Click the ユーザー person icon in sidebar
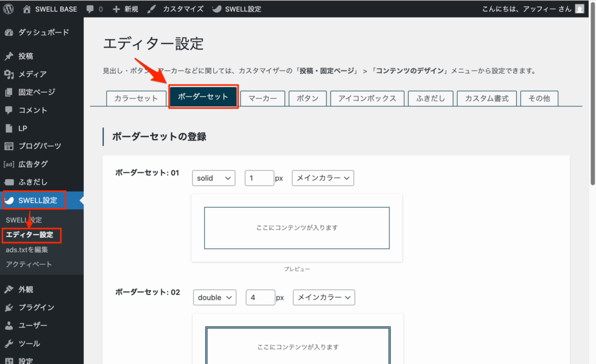The image size is (596, 364). [9, 326]
